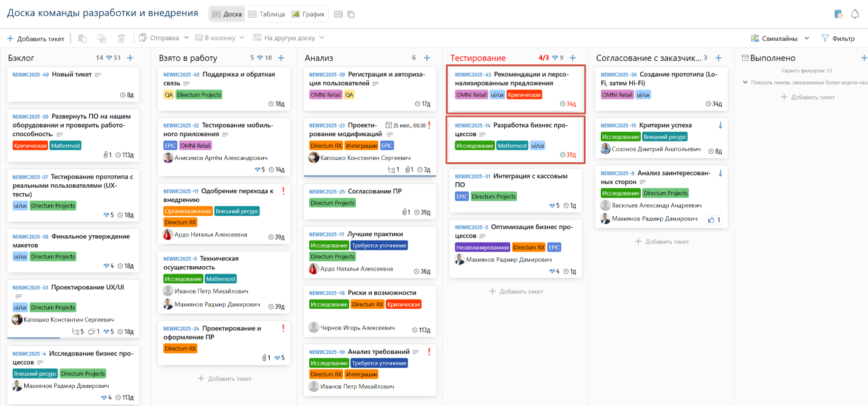Click the red Критическая tag on NEWИС2025-20 ticket
The image size is (868, 406).
pos(30,146)
